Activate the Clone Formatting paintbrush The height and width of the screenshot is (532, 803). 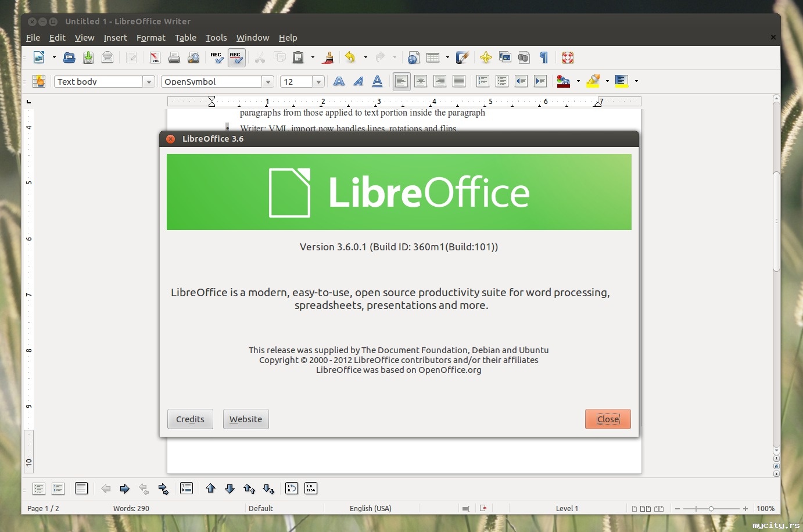click(x=328, y=57)
